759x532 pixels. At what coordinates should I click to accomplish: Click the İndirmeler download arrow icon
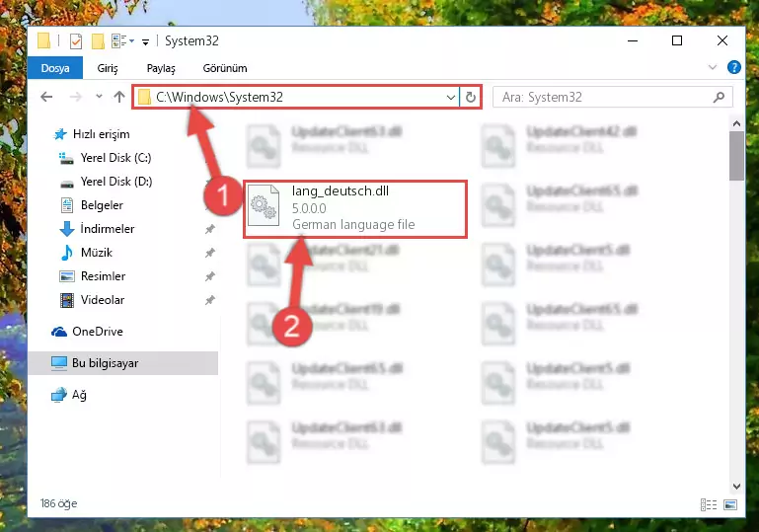click(x=67, y=229)
